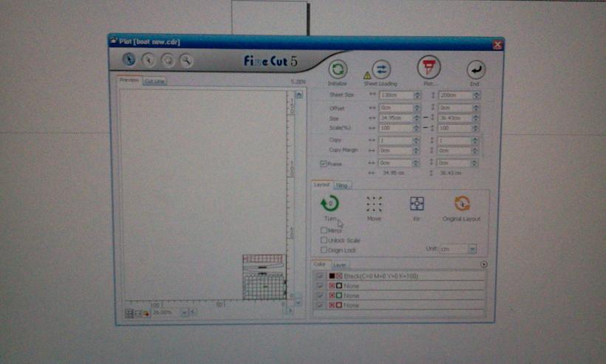The height and width of the screenshot is (364, 606).
Task: Enable the Mirror checkbox
Action: [x=324, y=230]
